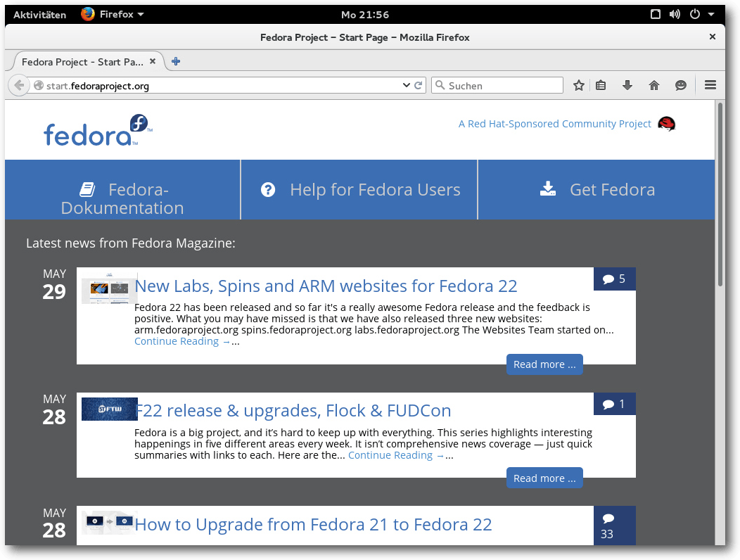Close the Fedora Project Start Page tab

(x=153, y=61)
